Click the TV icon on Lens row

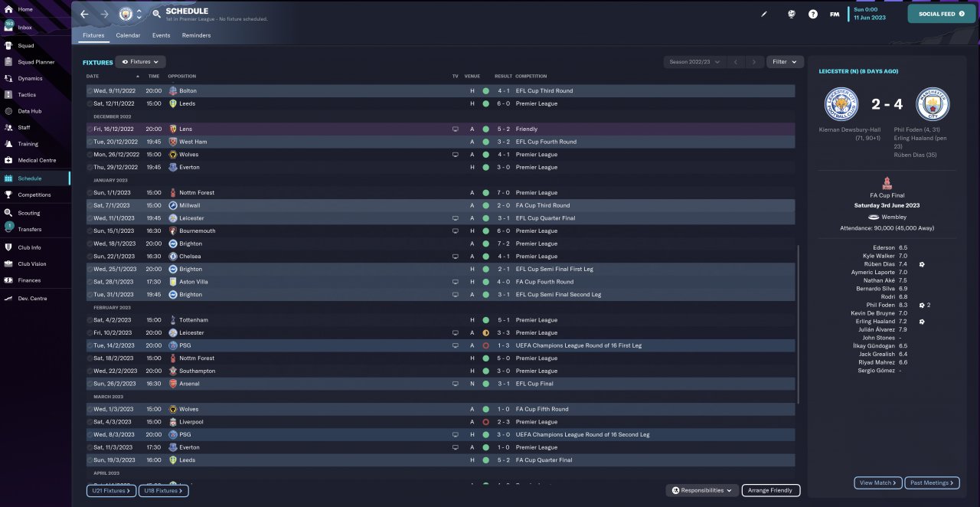(456, 129)
